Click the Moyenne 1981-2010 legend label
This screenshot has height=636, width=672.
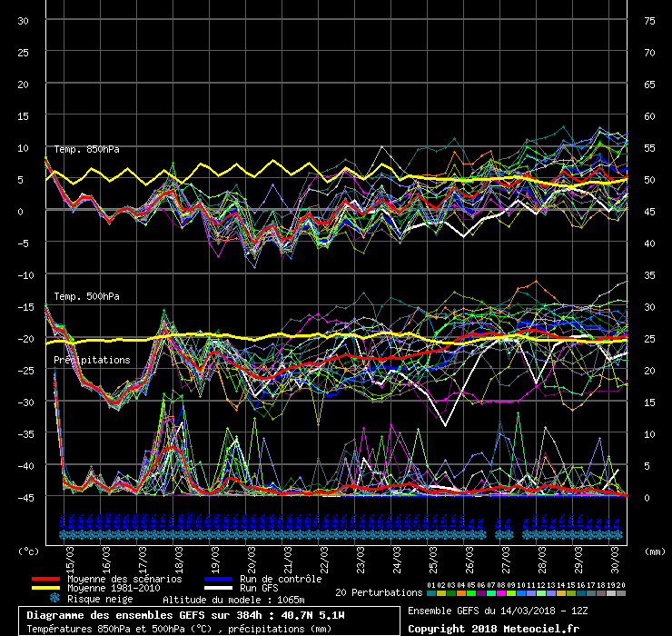pos(114,588)
